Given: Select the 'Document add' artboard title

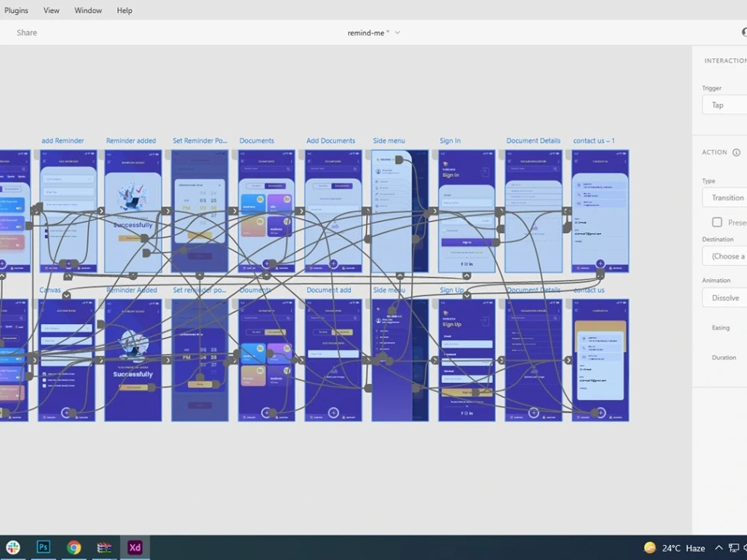Looking at the screenshot, I should point(329,290).
